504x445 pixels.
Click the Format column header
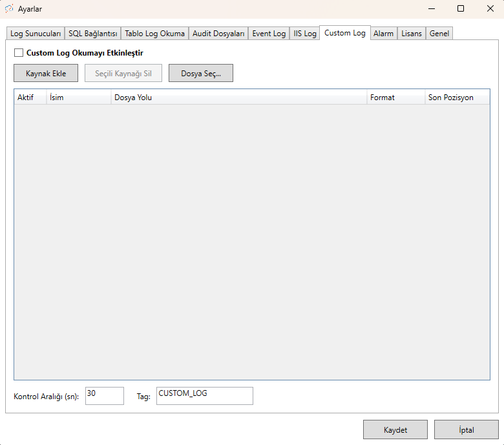[x=395, y=98]
